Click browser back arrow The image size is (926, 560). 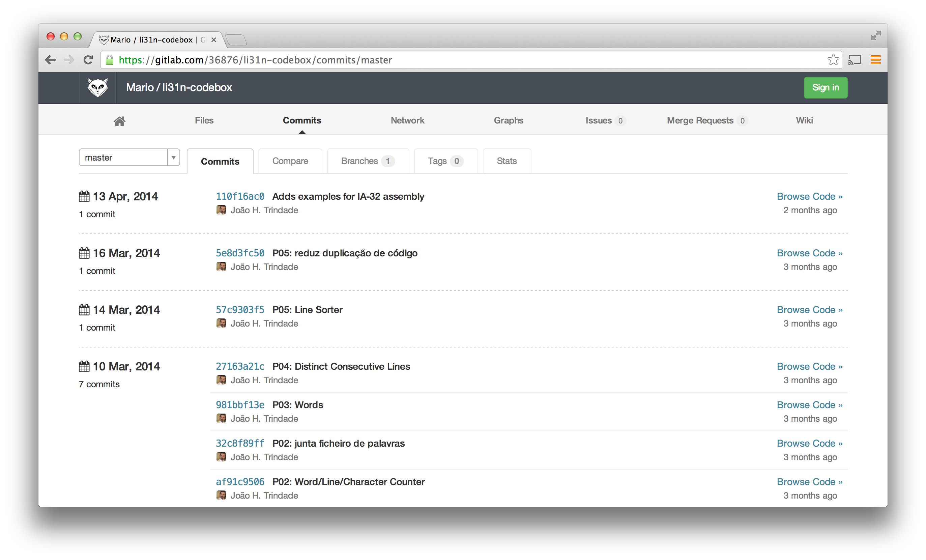50,60
